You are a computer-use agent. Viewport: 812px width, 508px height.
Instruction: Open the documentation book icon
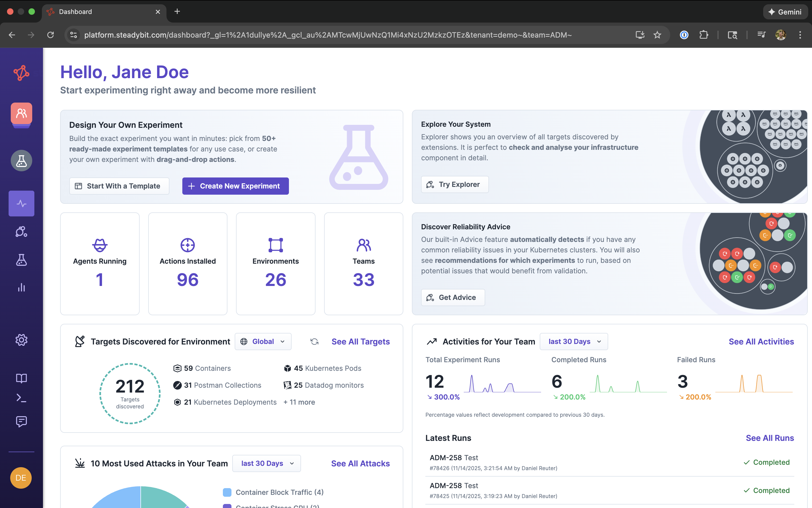21,378
